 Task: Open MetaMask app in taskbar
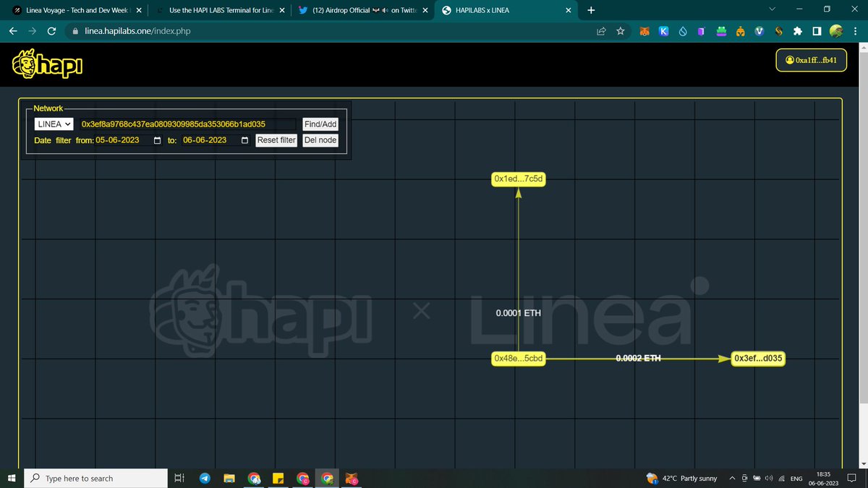351,479
